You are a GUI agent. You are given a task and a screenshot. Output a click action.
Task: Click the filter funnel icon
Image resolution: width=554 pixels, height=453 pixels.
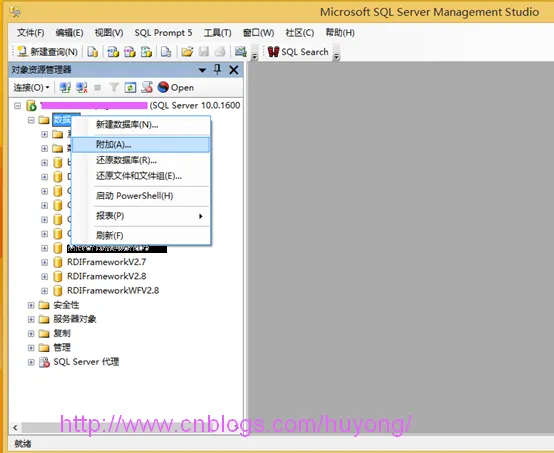coord(114,87)
